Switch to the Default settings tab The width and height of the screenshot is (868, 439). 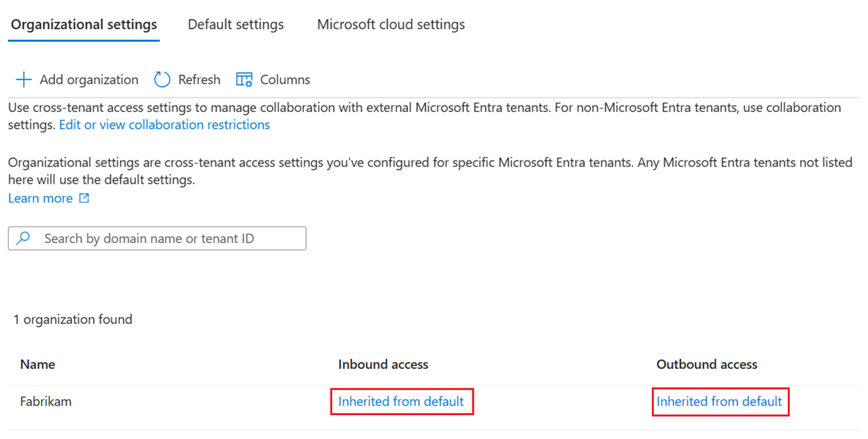click(x=236, y=25)
